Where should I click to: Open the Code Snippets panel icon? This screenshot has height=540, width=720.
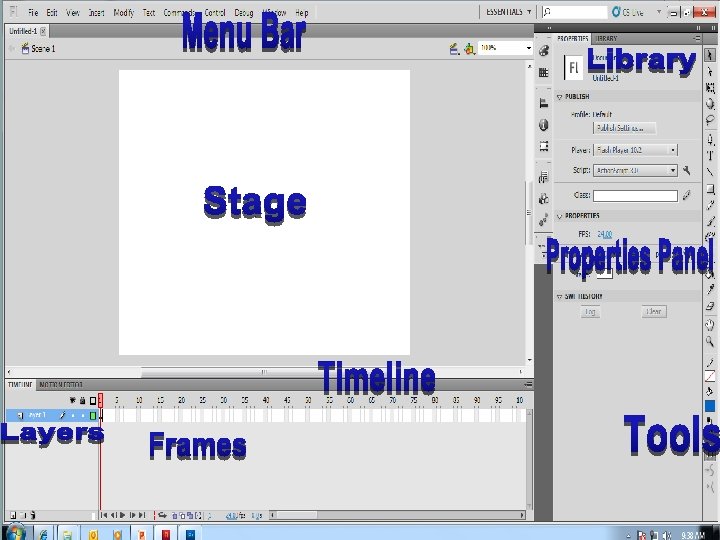click(544, 177)
